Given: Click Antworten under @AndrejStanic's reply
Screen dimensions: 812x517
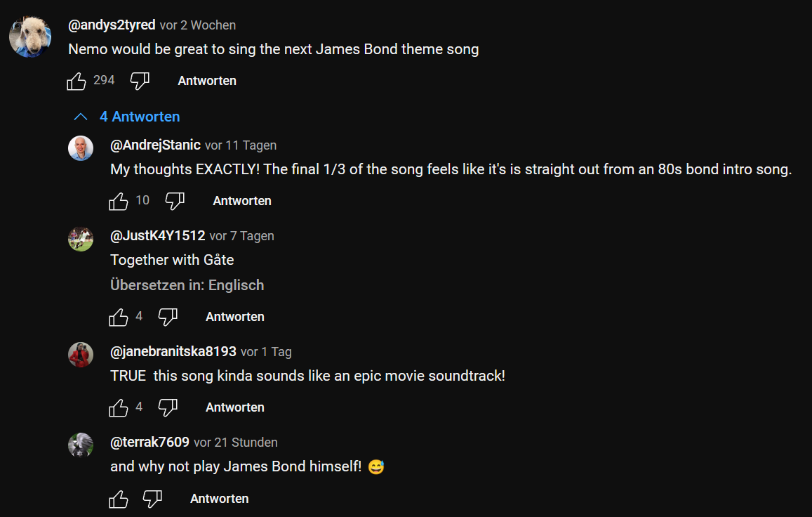Looking at the screenshot, I should tap(242, 201).
